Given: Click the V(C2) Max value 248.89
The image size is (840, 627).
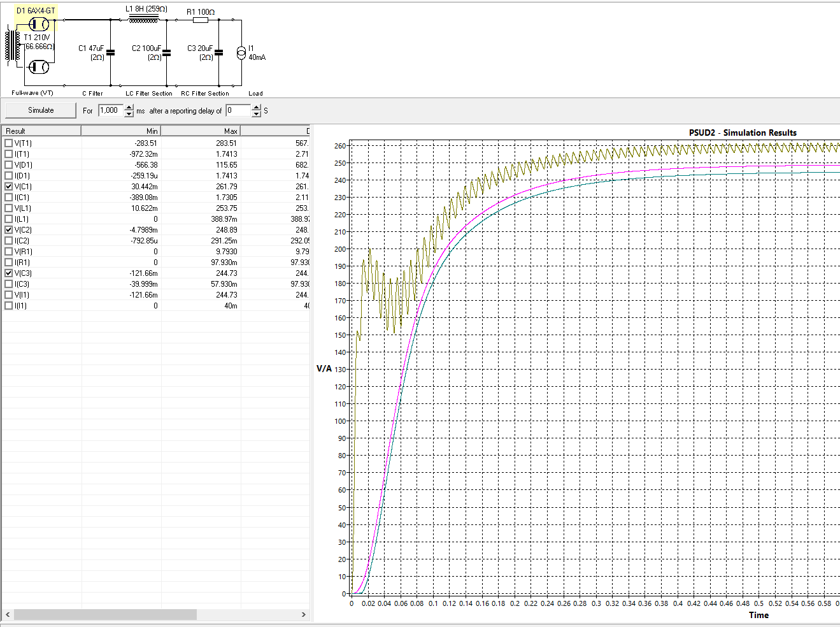Looking at the screenshot, I should (226, 230).
